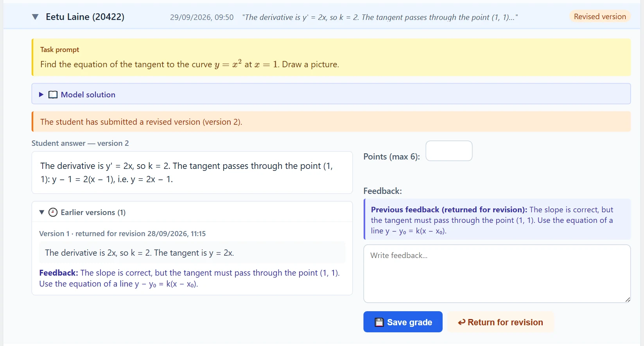This screenshot has height=346, width=644.
Task: Click the student name Eetu Laine (20422)
Action: click(85, 17)
